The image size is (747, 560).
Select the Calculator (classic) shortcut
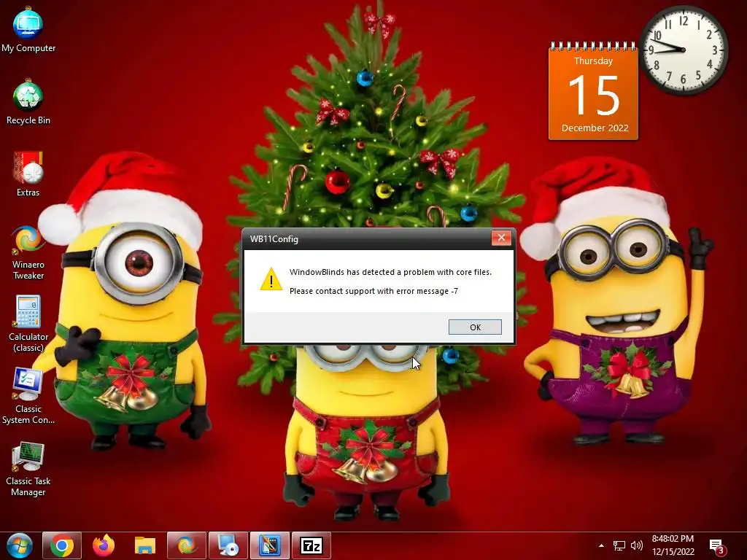[28, 324]
